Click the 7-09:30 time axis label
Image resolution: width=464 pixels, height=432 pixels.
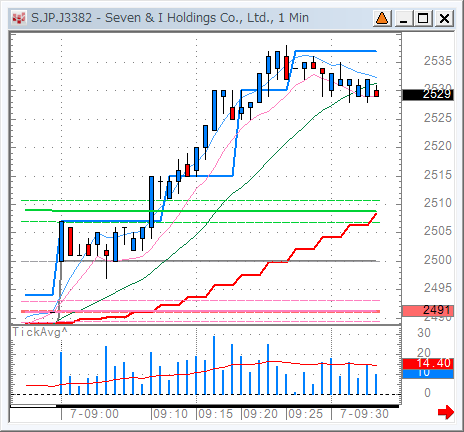(x=364, y=414)
